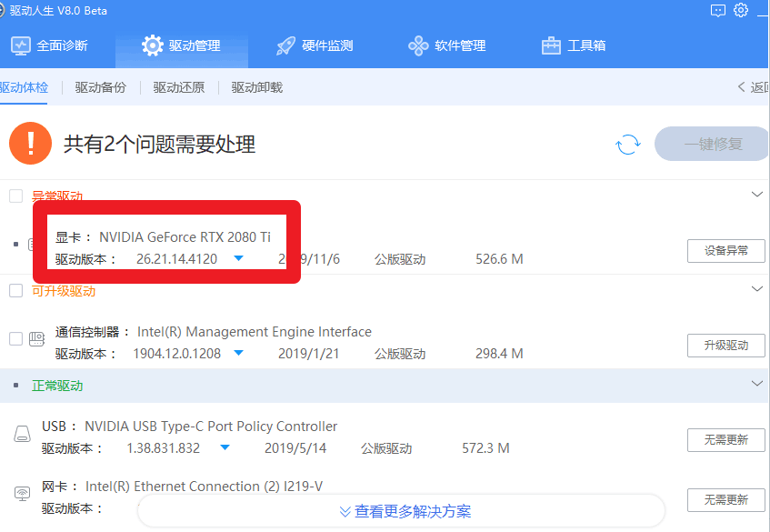Click the 526.6 M size value

point(499,259)
